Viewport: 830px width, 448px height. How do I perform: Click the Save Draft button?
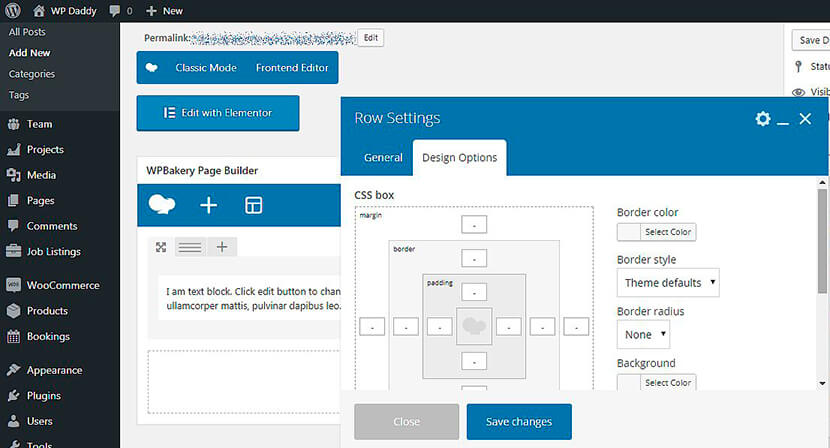[x=811, y=40]
